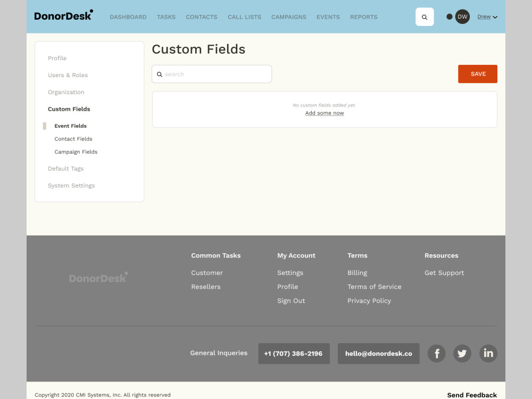Open Billing link under Terms
The image size is (532, 399).
[357, 273]
